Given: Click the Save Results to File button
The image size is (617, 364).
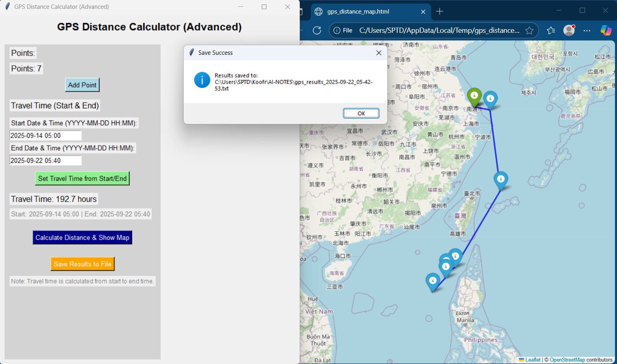Looking at the screenshot, I should 82,264.
